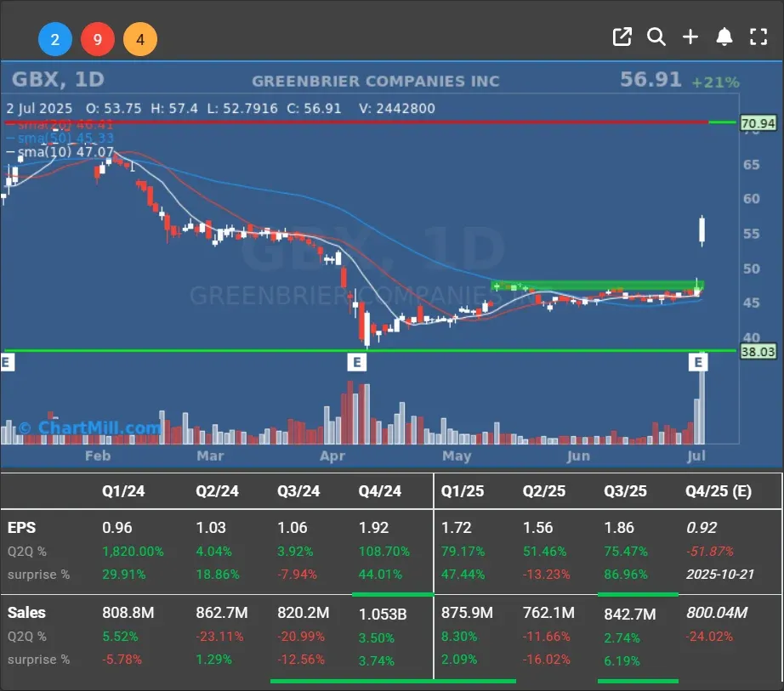Click the Q1/24 column header
The height and width of the screenshot is (691, 784).
coord(123,491)
